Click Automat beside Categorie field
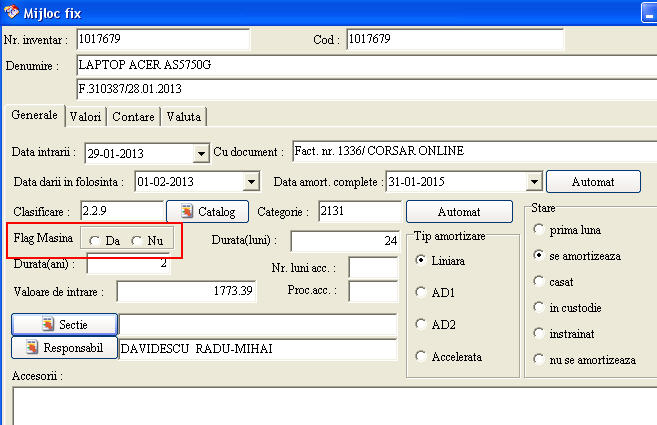657x425 pixels. coord(458,212)
